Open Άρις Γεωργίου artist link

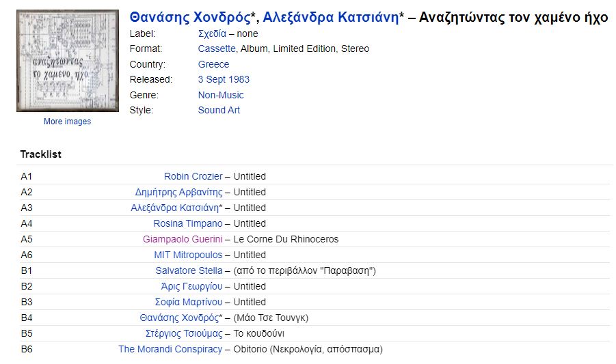191,286
